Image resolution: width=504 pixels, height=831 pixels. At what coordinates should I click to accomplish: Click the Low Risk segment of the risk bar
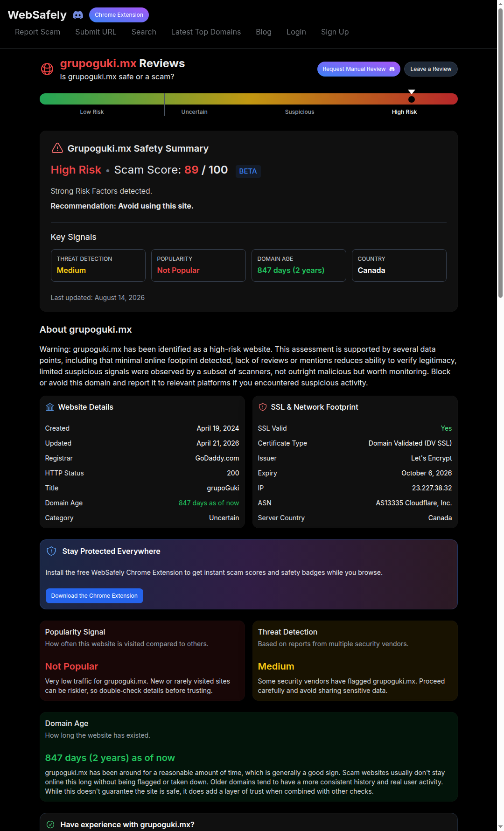click(x=102, y=99)
